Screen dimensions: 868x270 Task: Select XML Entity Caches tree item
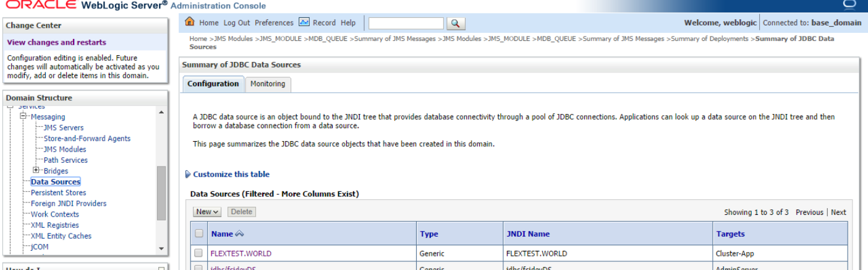pyautogui.click(x=61, y=236)
